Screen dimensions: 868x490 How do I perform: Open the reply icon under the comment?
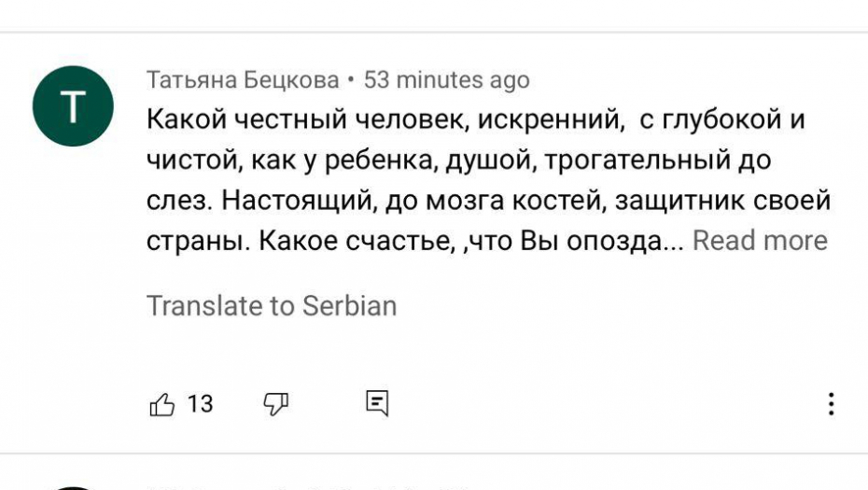377,404
